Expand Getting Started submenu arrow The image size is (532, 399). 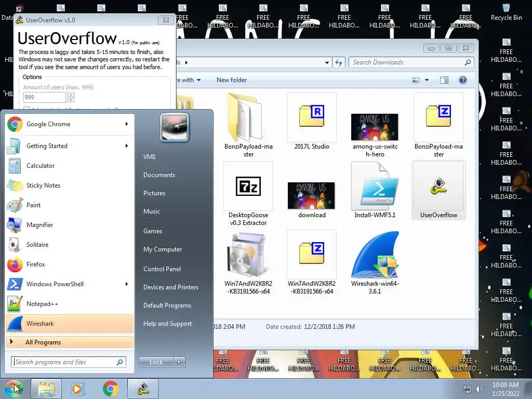pos(127,146)
